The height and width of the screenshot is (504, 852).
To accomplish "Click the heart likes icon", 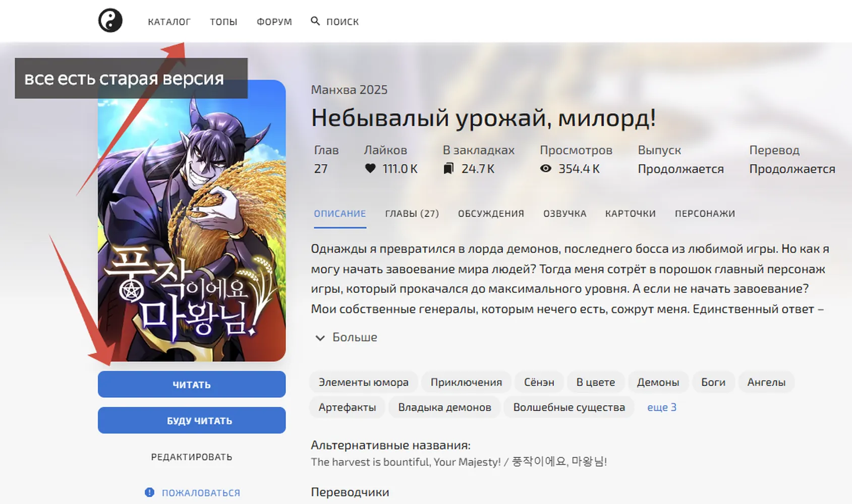I will pyautogui.click(x=370, y=168).
